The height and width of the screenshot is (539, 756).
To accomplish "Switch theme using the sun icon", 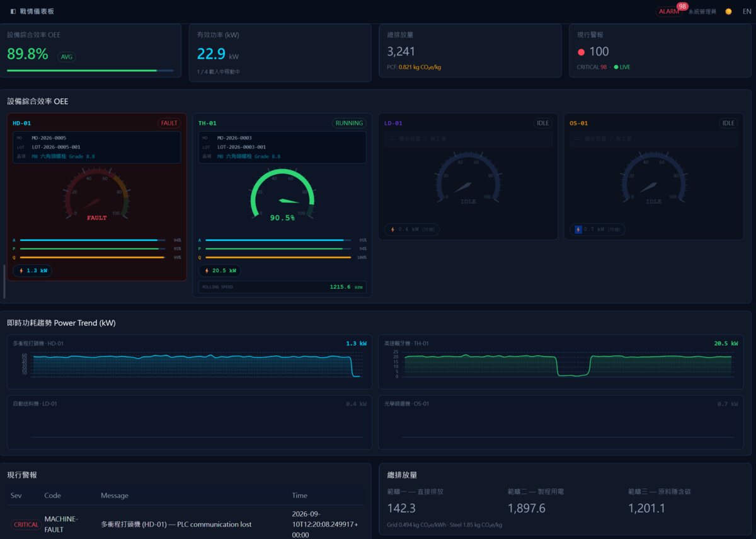I will tap(728, 11).
